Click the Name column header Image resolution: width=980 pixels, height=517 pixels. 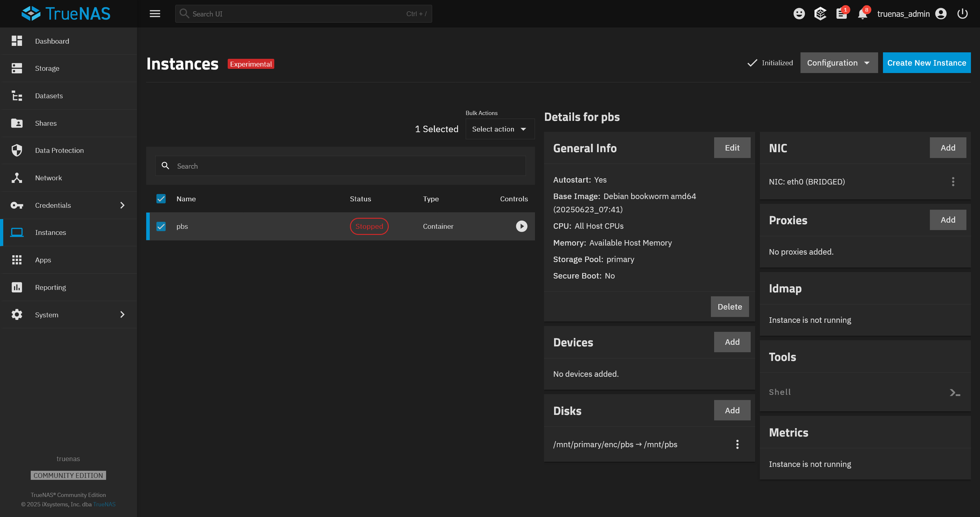point(186,199)
